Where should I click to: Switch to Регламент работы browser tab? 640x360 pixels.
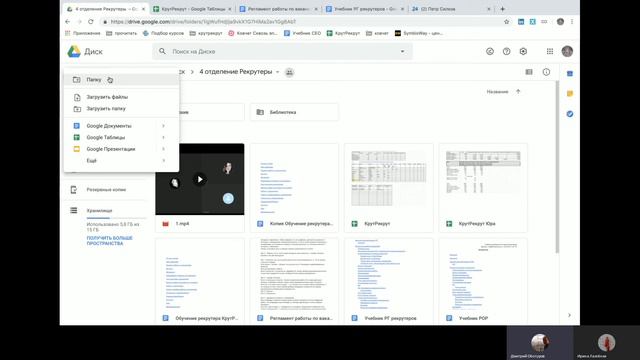click(x=278, y=9)
